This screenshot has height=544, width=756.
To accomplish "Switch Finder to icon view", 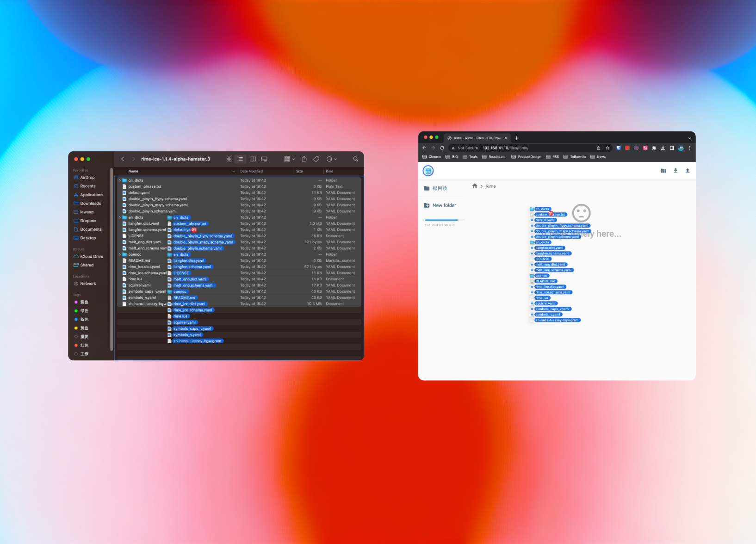I will coord(229,159).
